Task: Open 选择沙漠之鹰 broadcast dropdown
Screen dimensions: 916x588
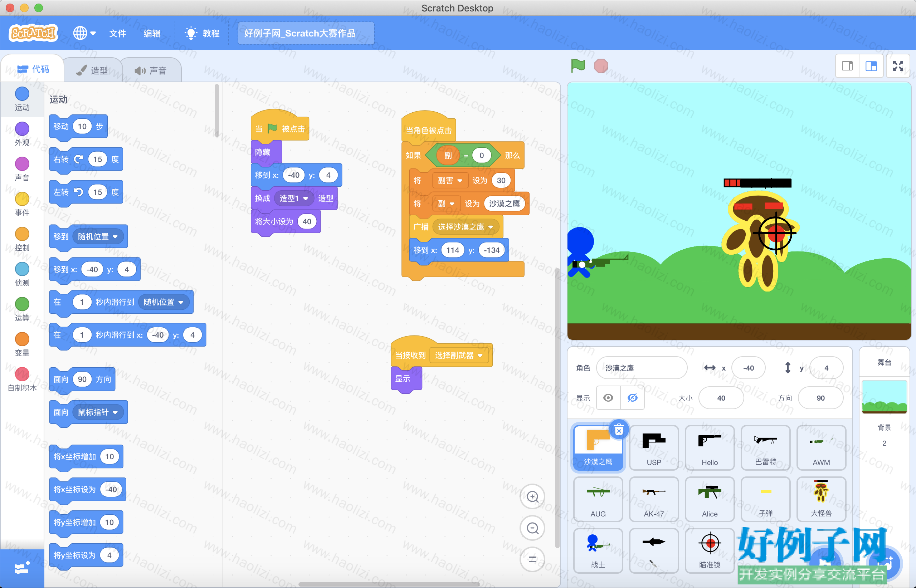Action: tap(465, 227)
